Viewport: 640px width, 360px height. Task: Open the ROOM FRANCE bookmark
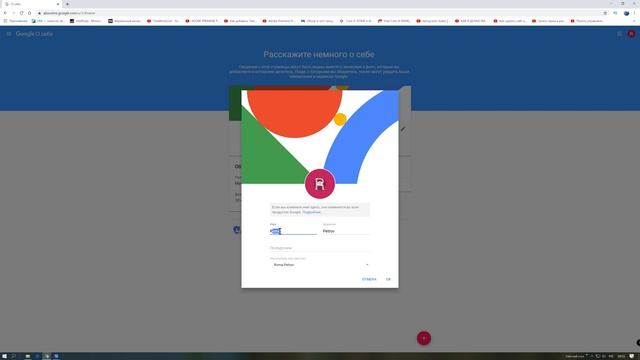[x=203, y=21]
